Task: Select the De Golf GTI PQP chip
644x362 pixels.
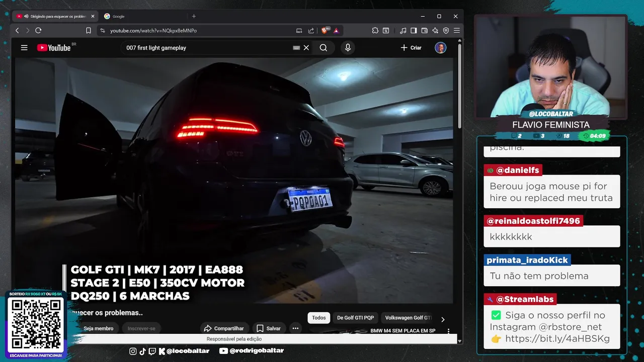Action: [355, 318]
